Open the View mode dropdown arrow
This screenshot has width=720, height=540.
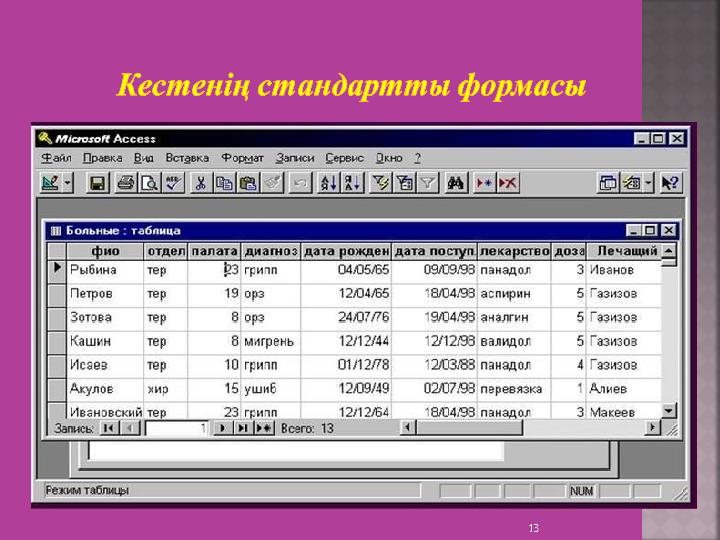click(x=68, y=183)
